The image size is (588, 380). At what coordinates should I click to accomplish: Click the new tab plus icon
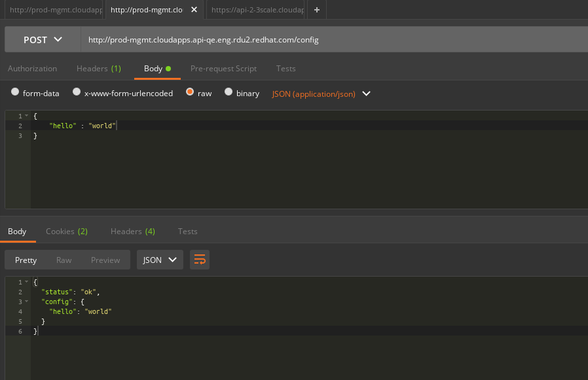(x=317, y=10)
